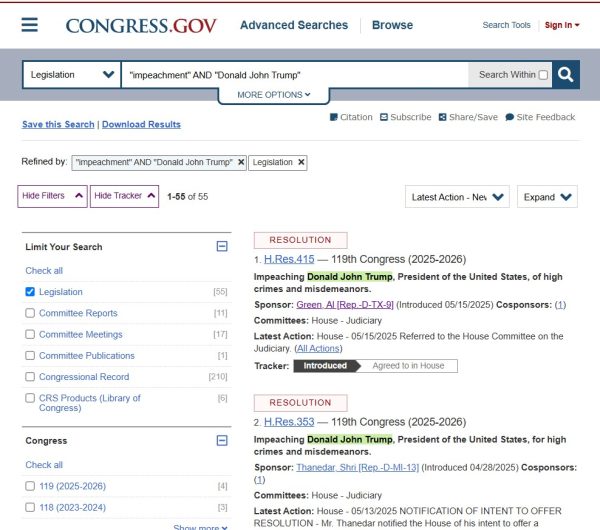Click Hide Tracker toggle button
This screenshot has height=530, width=600.
(124, 196)
